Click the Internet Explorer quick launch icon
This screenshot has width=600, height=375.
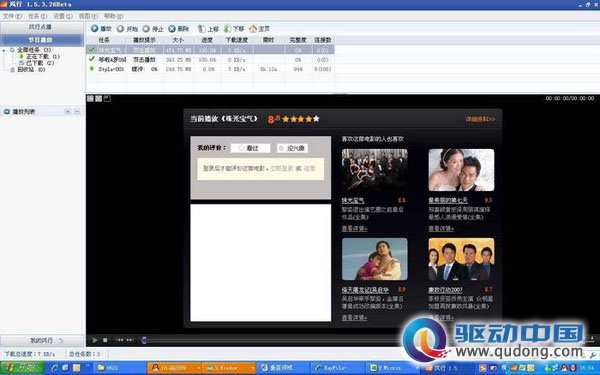pos(54,368)
